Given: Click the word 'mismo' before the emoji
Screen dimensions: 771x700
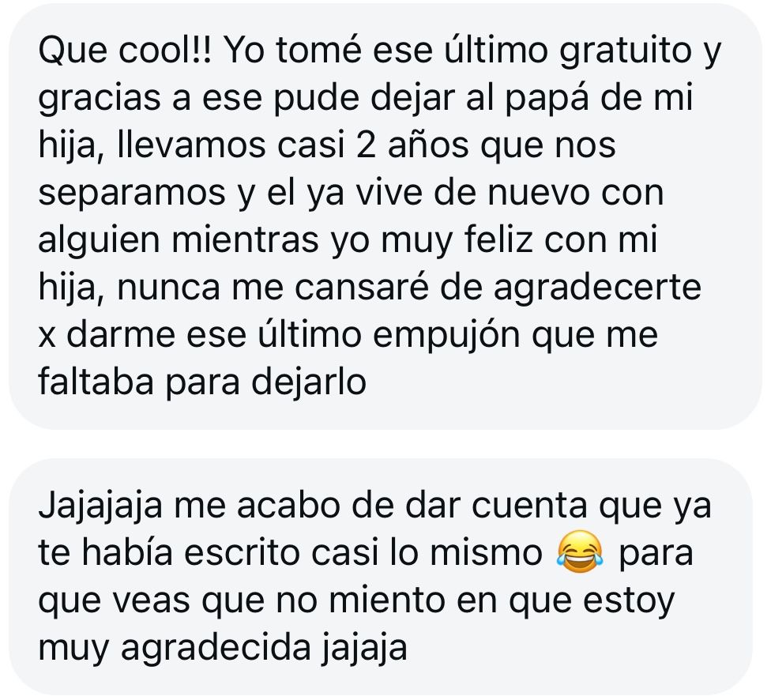Looking at the screenshot, I should (486, 553).
